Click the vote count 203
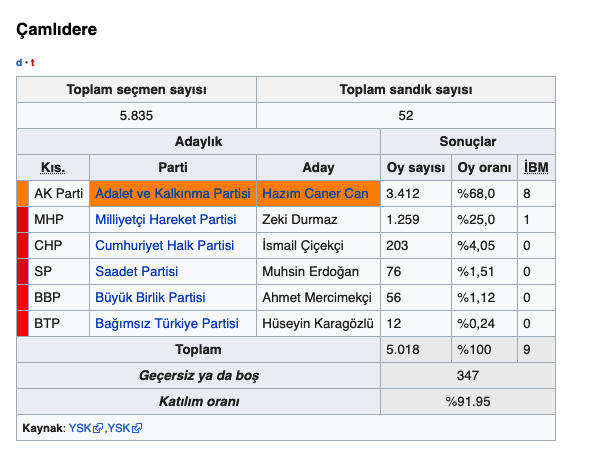Viewport: 603px width, 463px height. coord(397,245)
